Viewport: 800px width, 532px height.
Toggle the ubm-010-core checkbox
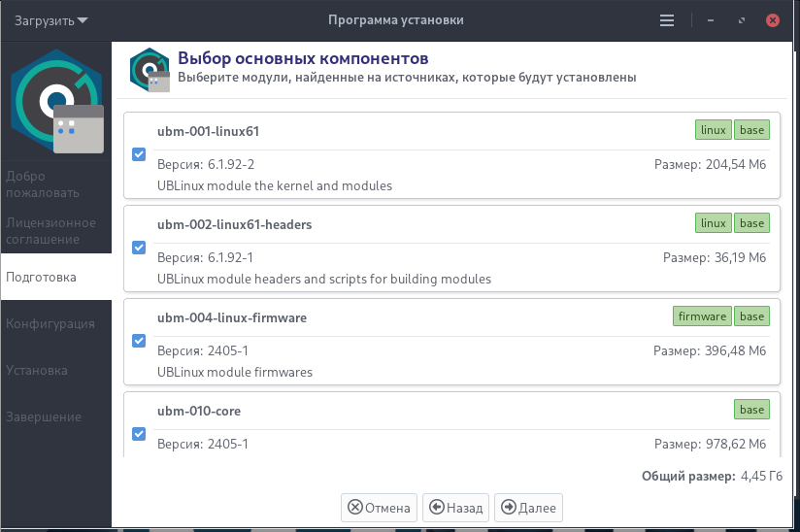139,434
